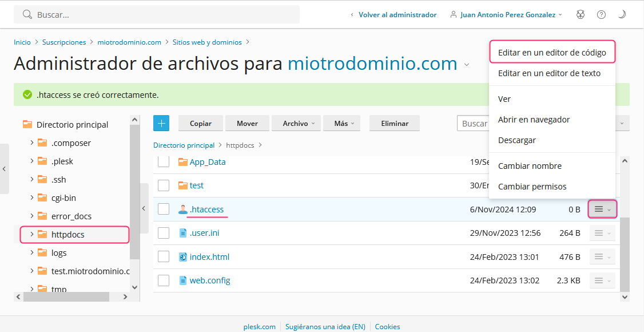This screenshot has width=644, height=332.
Task: Choose Abrir en navegador
Action: (552, 120)
